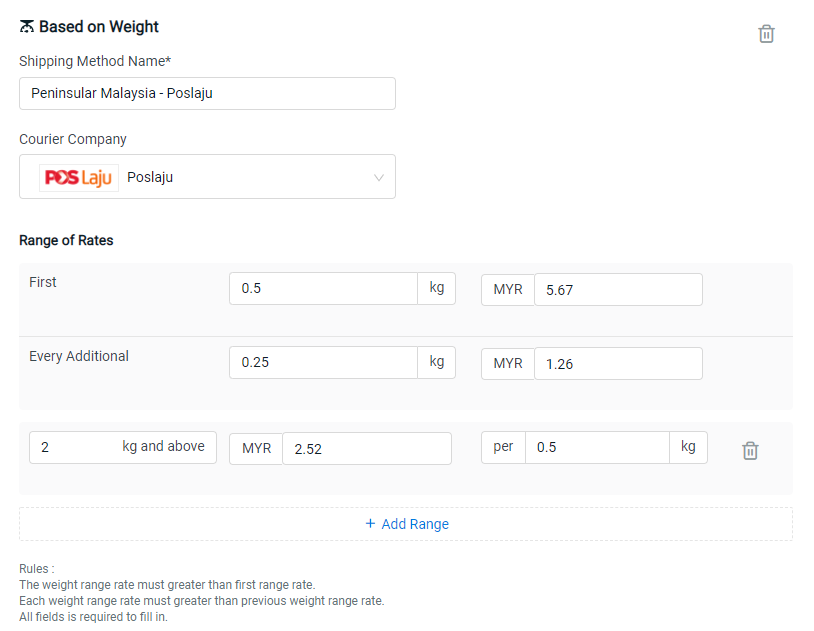Click the Every Additional 0.25 kg field

[x=323, y=363]
